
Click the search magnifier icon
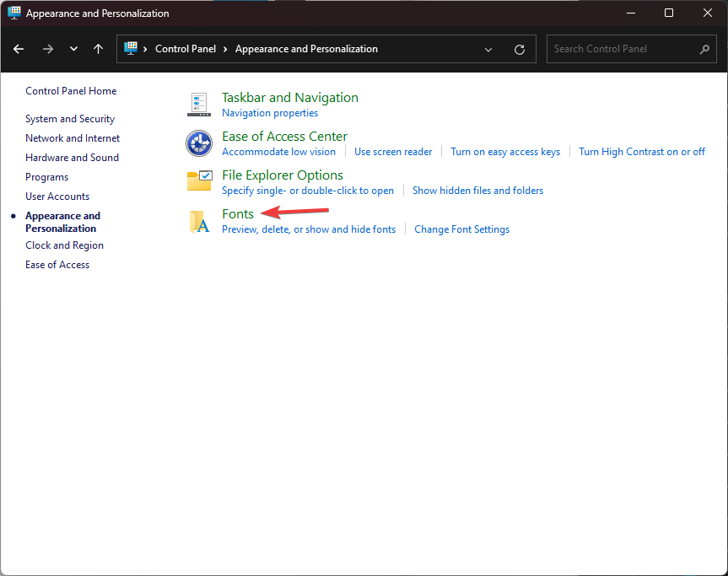coord(704,49)
